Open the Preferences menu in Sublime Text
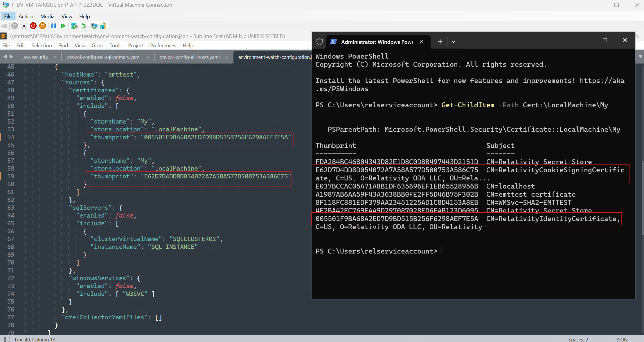Image resolution: width=644 pixels, height=342 pixels. [x=163, y=46]
